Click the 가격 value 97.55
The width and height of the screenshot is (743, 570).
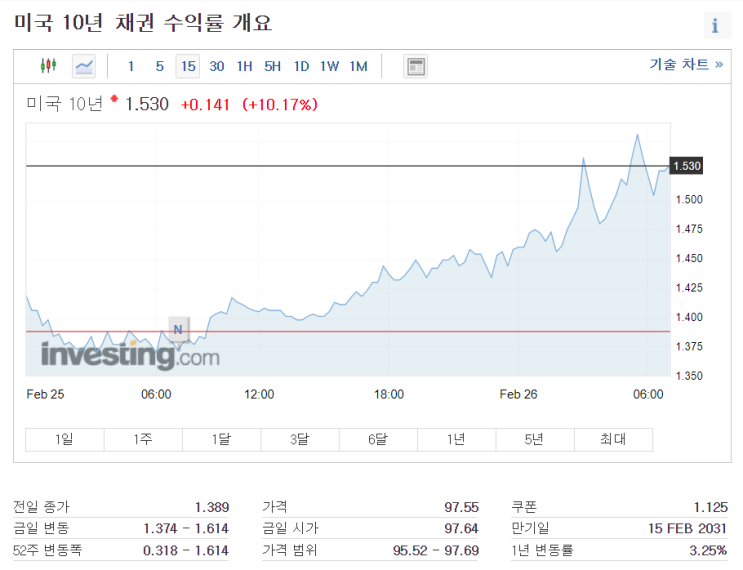(462, 507)
